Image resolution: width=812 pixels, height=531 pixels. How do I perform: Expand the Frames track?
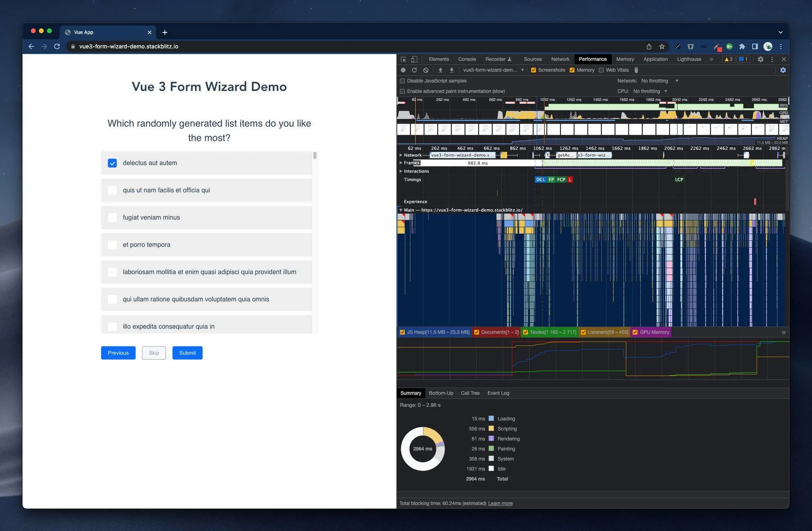(401, 163)
